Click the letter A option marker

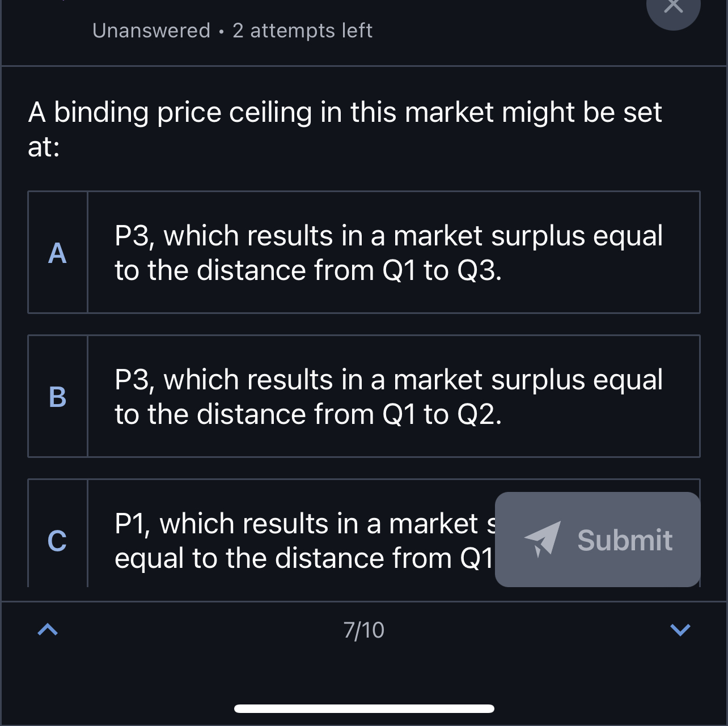pos(57,253)
